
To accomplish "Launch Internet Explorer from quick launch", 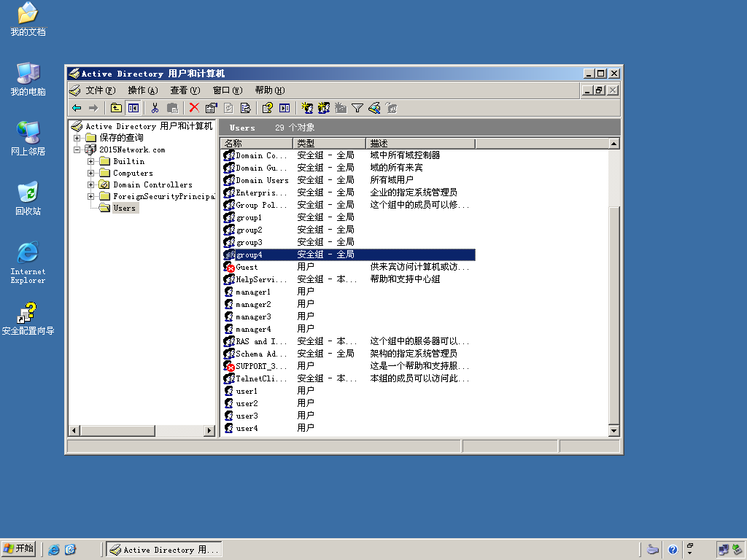I will pyautogui.click(x=54, y=550).
